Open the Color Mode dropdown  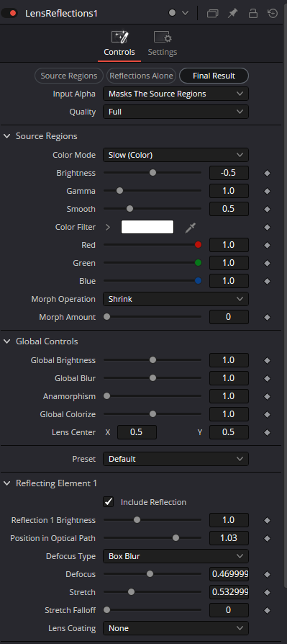click(176, 155)
